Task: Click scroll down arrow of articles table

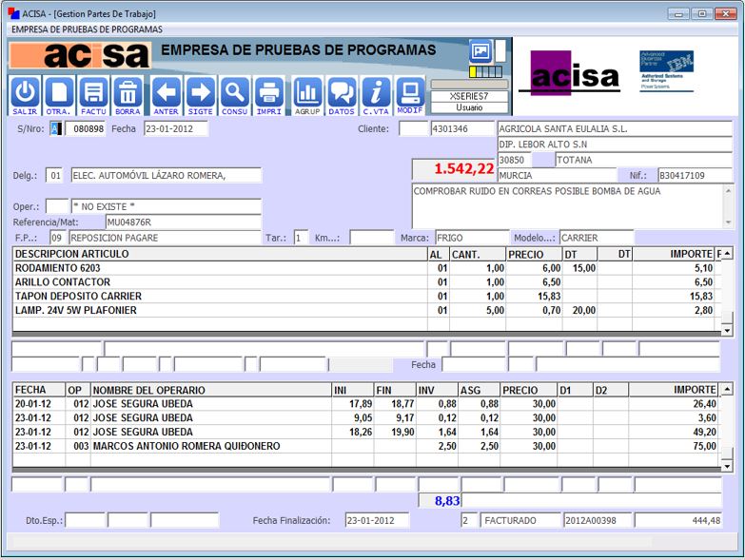Action: (727, 330)
